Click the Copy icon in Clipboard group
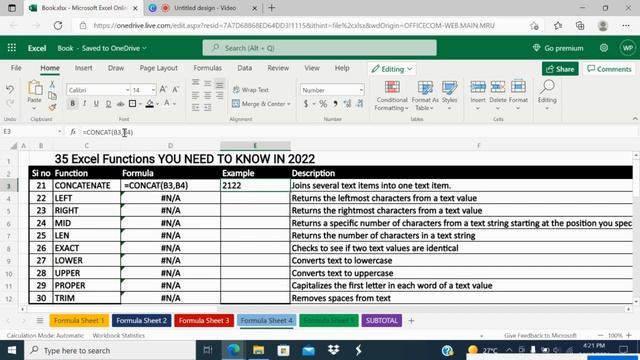This screenshot has width=640, height=360. coord(52,96)
